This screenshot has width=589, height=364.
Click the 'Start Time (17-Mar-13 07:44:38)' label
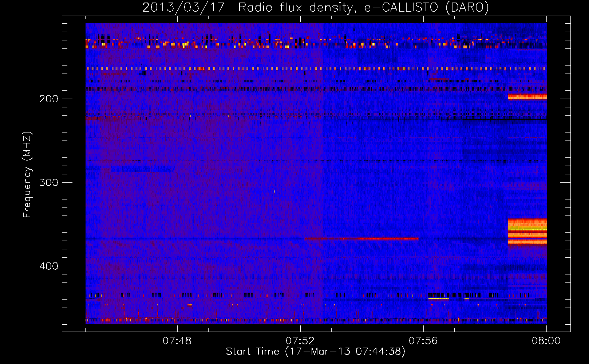(316, 352)
